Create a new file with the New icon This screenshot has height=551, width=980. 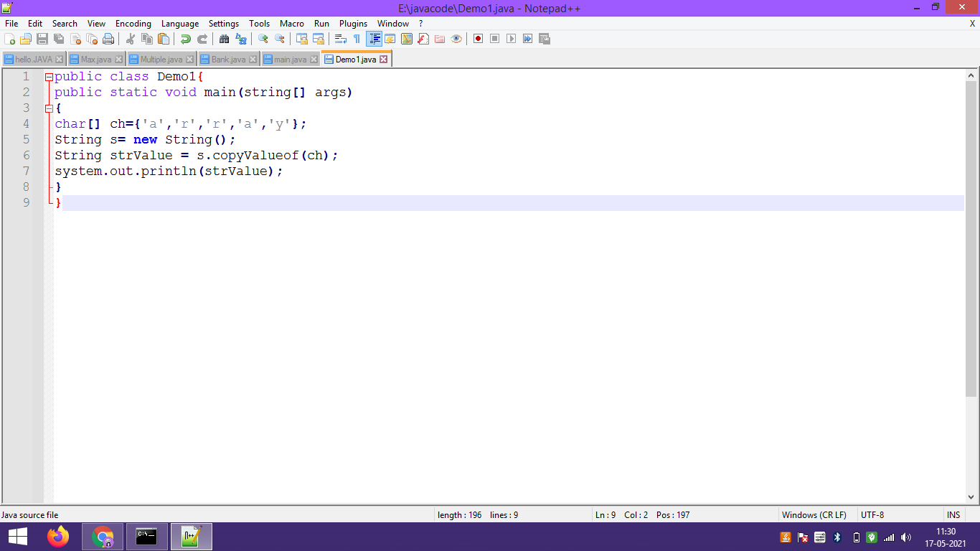click(10, 39)
